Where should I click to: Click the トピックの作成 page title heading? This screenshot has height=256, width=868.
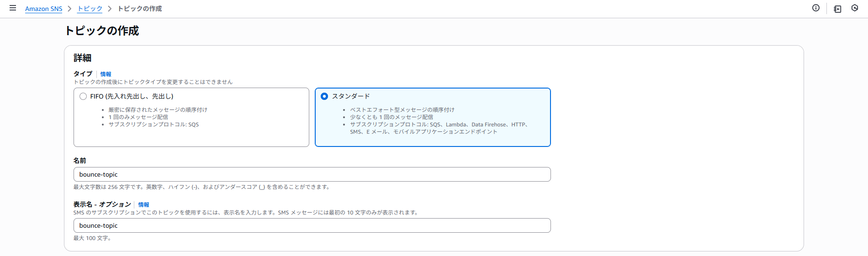point(102,31)
